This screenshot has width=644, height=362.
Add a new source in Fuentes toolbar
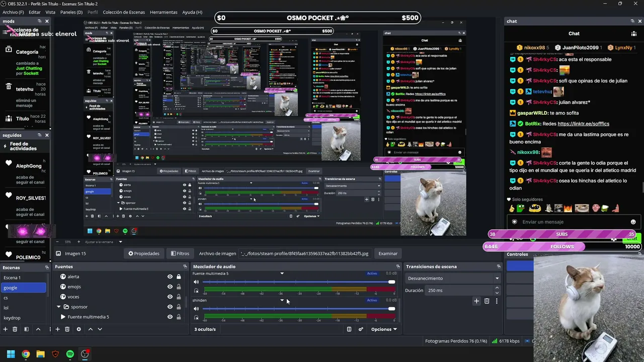58,329
